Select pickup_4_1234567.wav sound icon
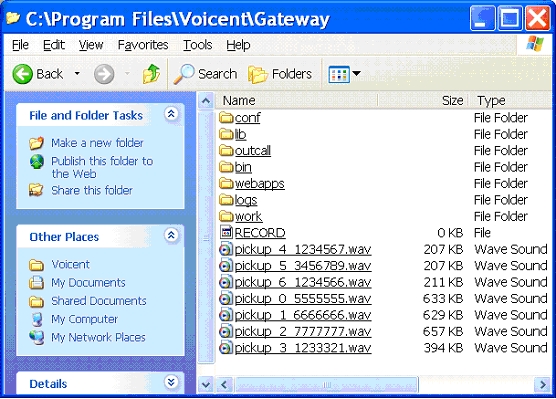 tap(226, 249)
